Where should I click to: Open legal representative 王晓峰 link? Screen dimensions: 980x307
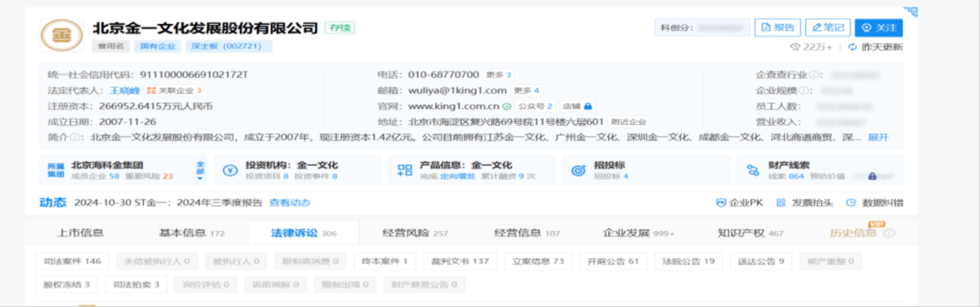[x=124, y=91]
